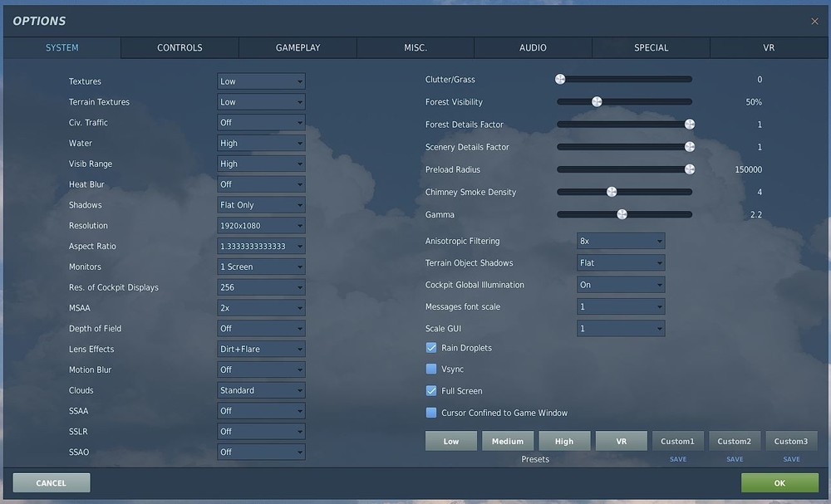Screen dimensions: 831x504
Task: Enable Vsync
Action: point(430,369)
